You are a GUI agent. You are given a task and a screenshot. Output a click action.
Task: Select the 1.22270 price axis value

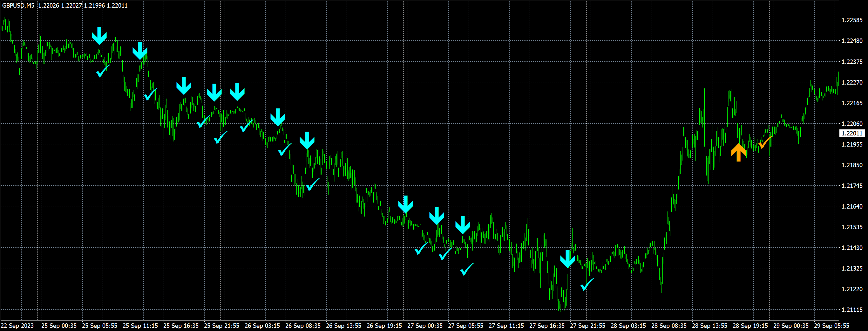click(x=852, y=82)
